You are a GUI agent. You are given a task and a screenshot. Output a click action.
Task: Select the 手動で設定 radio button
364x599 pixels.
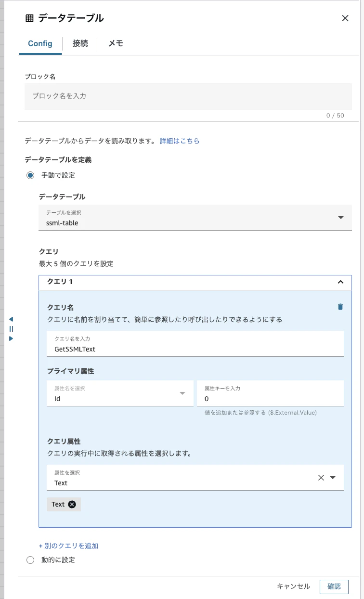(x=30, y=175)
